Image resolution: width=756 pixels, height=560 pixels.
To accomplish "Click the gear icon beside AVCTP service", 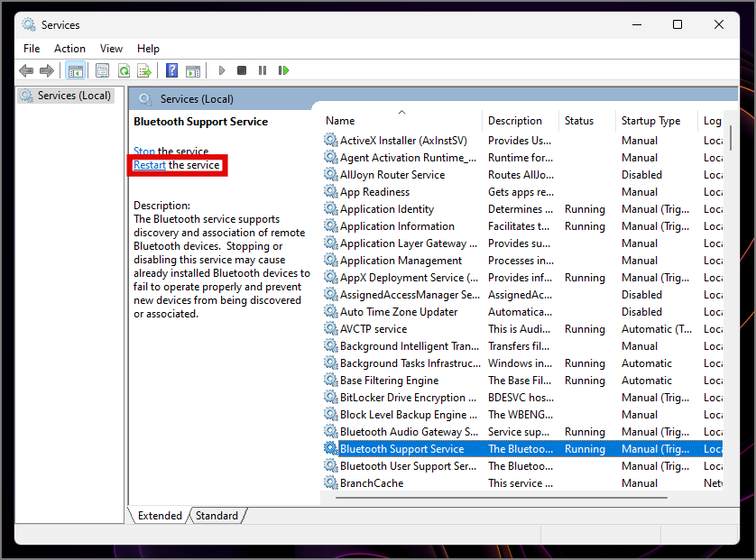I will coord(330,328).
